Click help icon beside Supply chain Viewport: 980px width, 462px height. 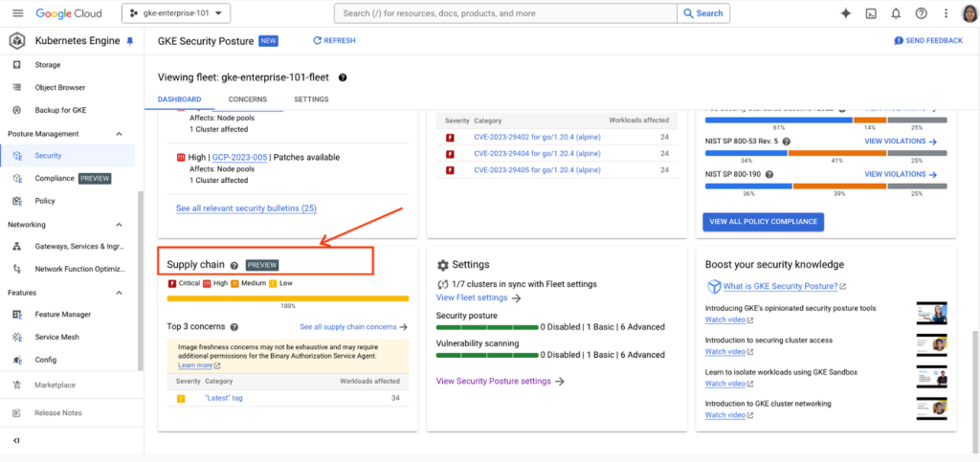pyautogui.click(x=234, y=265)
